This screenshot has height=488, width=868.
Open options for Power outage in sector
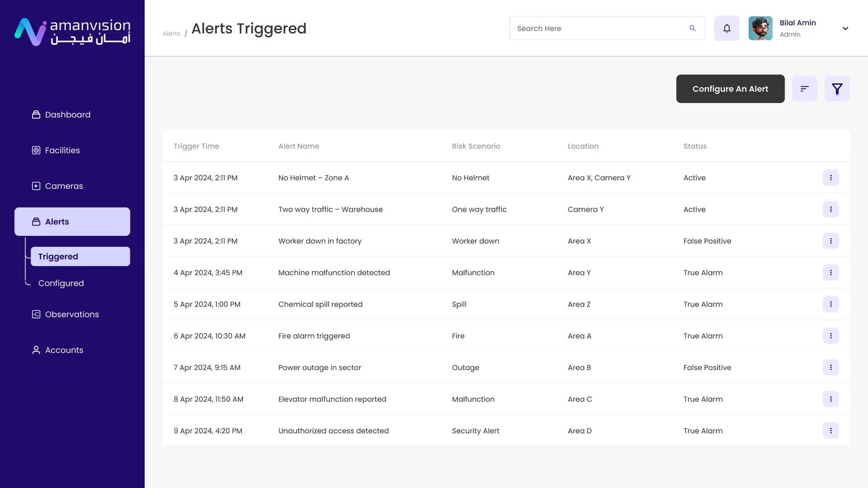[x=831, y=367]
